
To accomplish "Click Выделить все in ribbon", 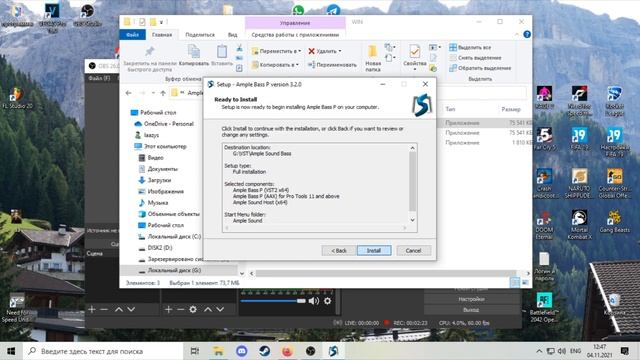I will [x=470, y=47].
